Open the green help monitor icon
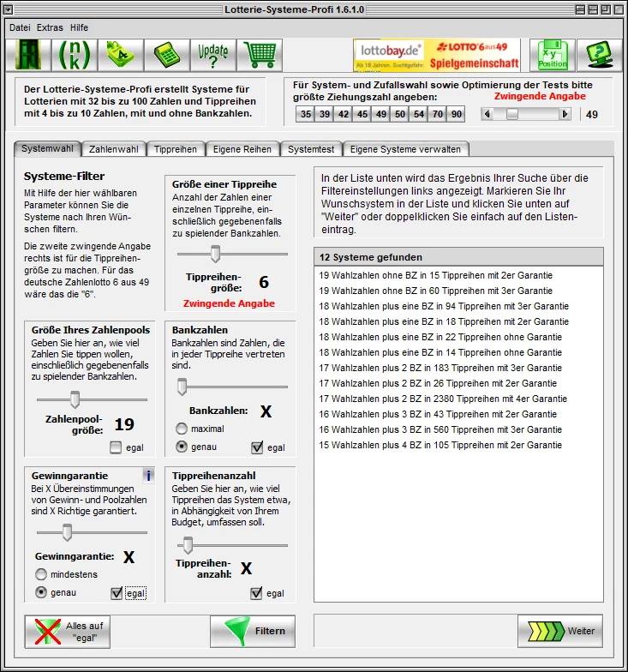Image resolution: width=628 pixels, height=672 pixels. 600,55
